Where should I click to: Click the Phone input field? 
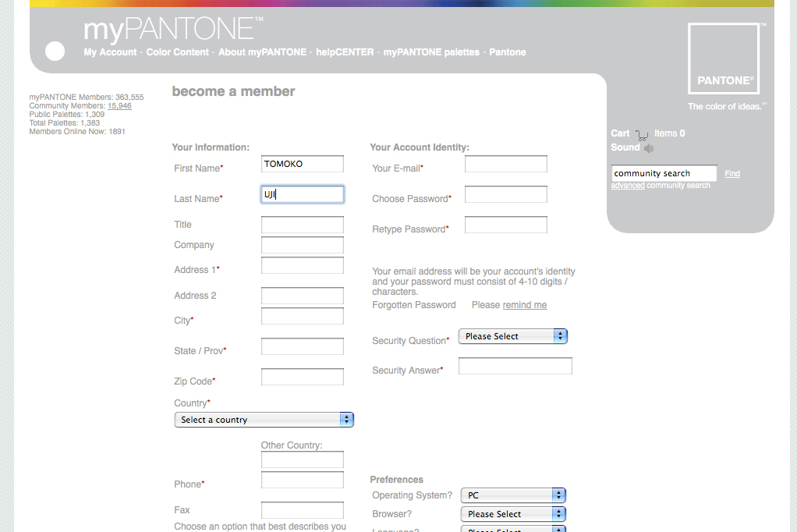click(x=303, y=480)
